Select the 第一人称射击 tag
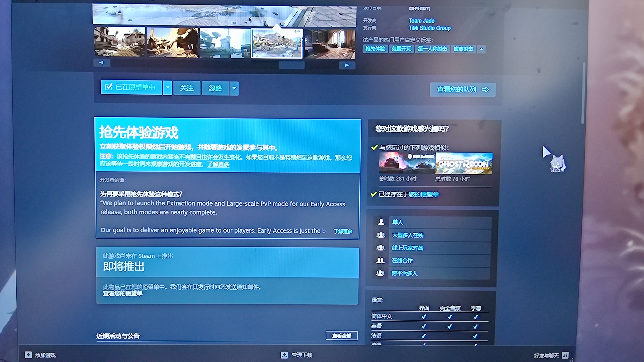 (432, 49)
